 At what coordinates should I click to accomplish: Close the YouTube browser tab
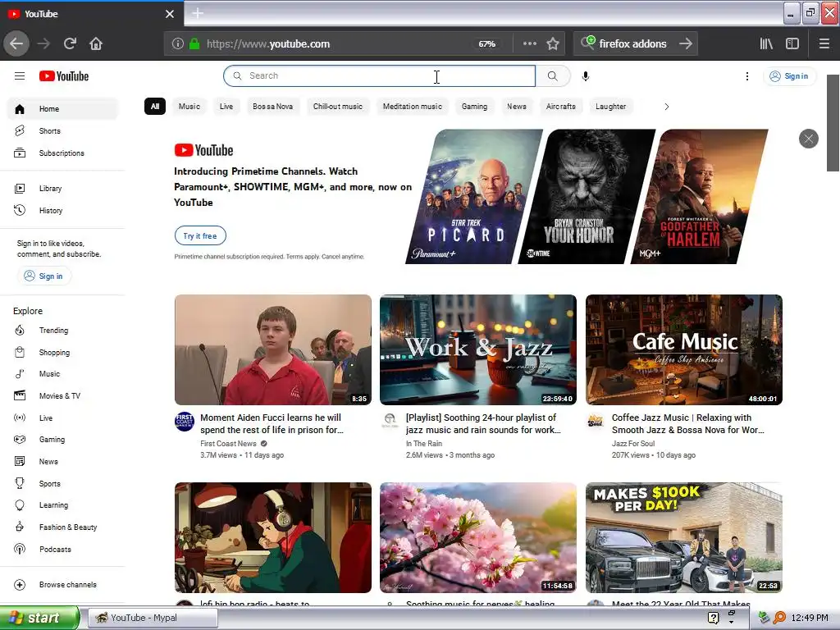coord(170,14)
